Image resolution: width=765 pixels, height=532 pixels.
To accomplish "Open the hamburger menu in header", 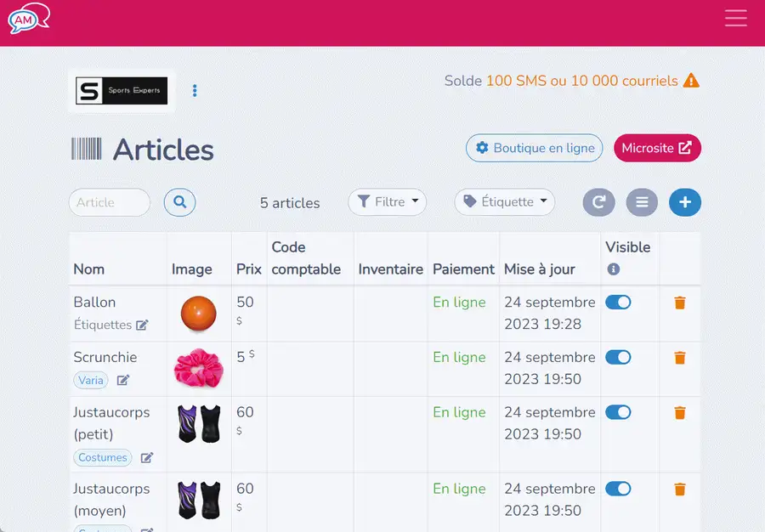I will click(x=736, y=18).
